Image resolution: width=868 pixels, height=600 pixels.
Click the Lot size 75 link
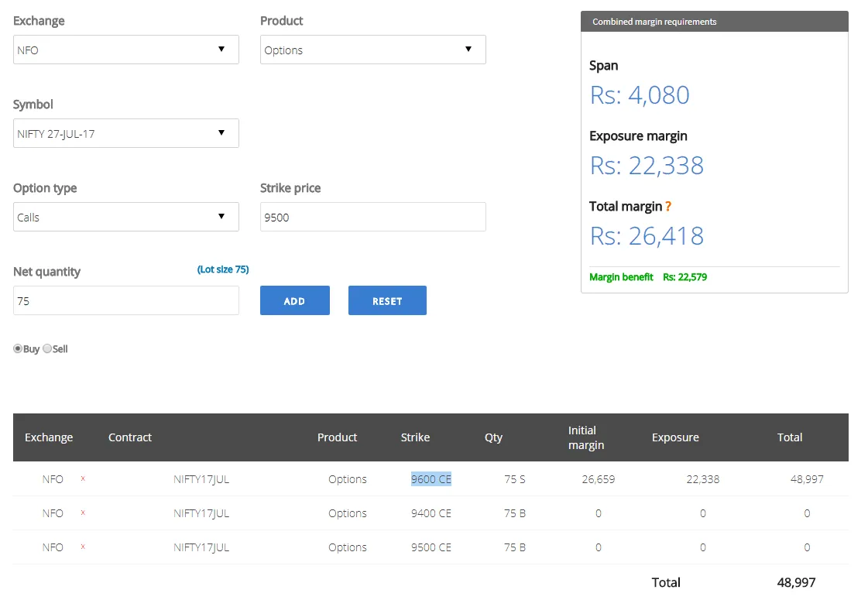(223, 269)
